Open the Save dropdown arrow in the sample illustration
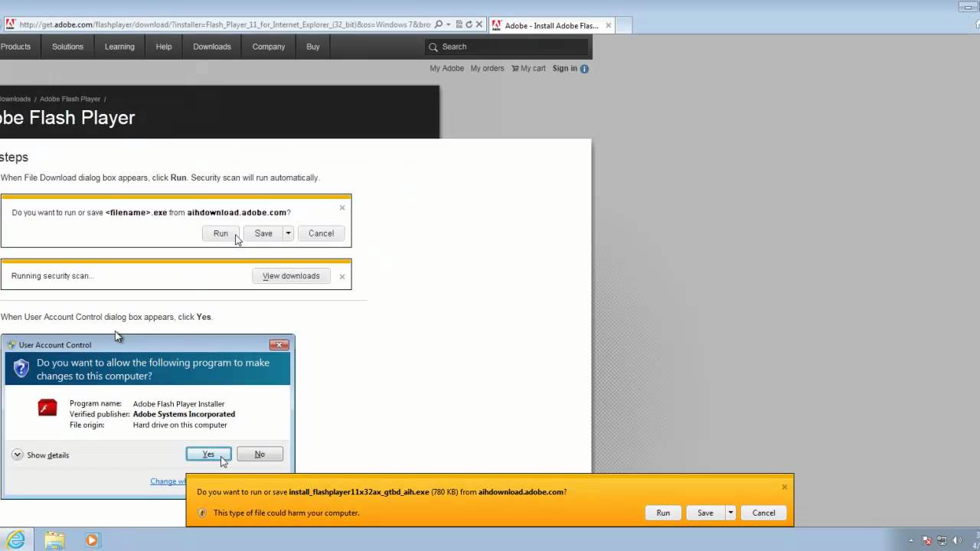Viewport: 980px width, 551px height. pos(289,233)
